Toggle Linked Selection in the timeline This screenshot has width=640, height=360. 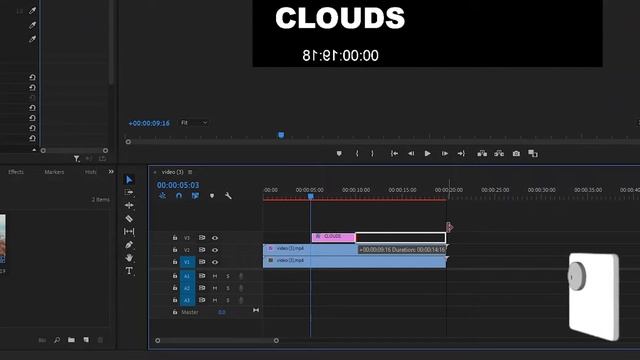(x=196, y=196)
